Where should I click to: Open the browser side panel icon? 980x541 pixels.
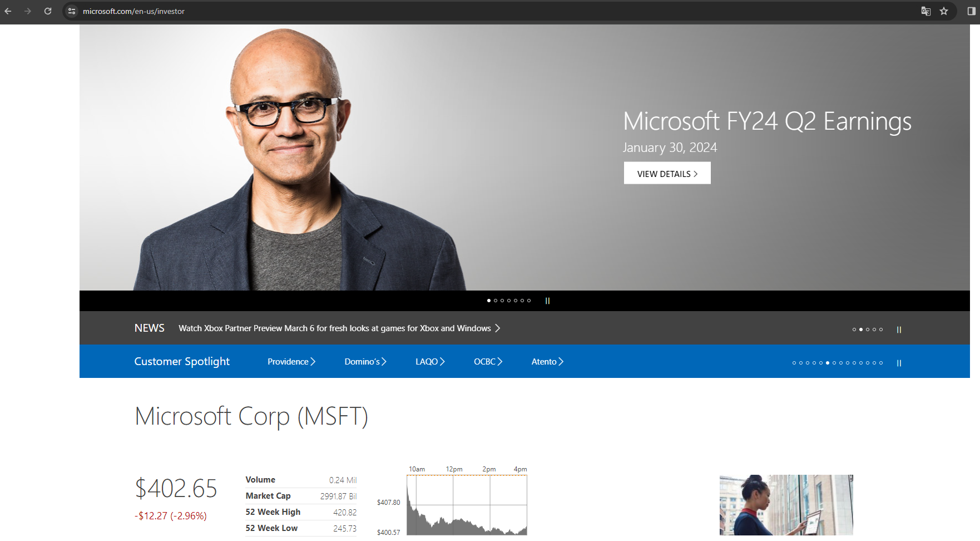click(971, 11)
